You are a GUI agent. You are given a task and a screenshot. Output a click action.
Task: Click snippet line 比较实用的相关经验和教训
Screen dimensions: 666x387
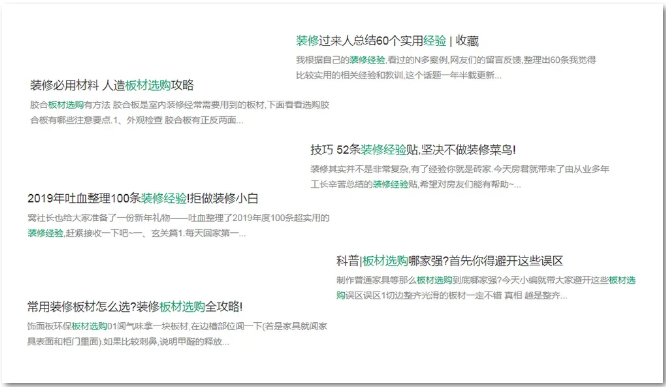[x=399, y=75]
